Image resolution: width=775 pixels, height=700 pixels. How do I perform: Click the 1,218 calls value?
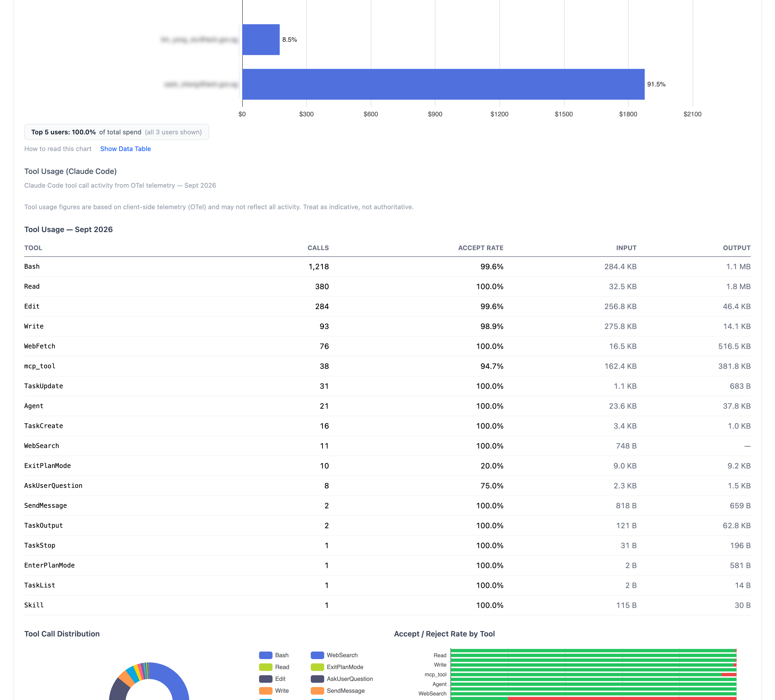(318, 267)
